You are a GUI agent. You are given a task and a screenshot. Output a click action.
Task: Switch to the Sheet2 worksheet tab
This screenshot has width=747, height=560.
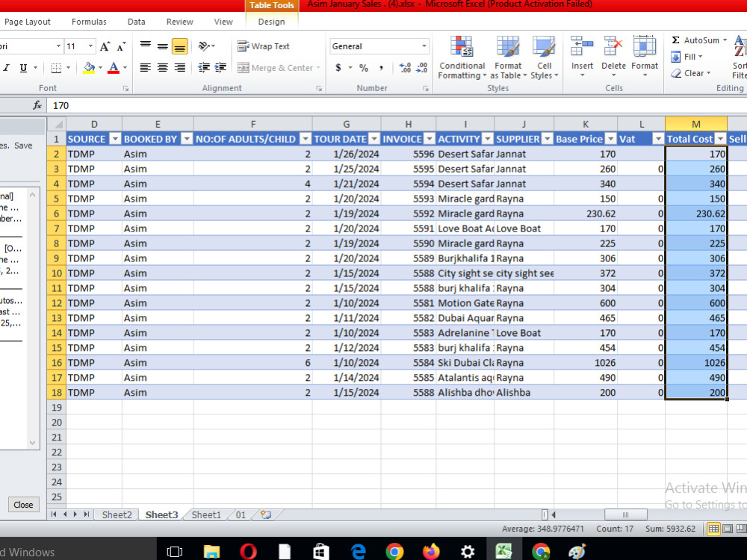(117, 514)
